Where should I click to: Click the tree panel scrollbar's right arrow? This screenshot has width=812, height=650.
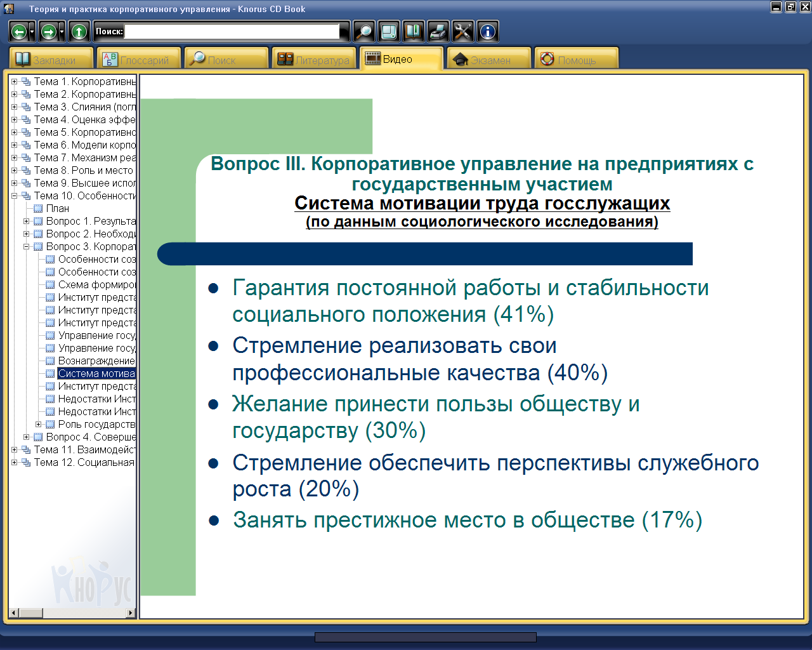coord(131,613)
